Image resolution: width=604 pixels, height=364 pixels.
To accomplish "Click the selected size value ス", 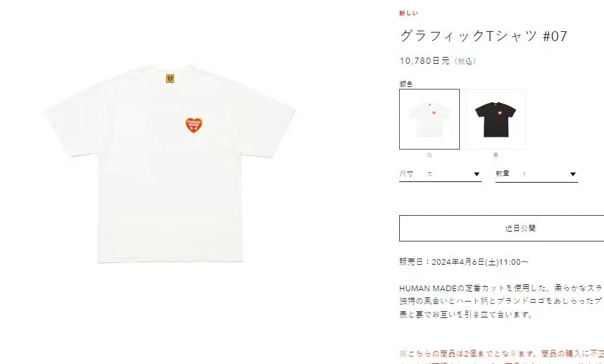I will 430,174.
